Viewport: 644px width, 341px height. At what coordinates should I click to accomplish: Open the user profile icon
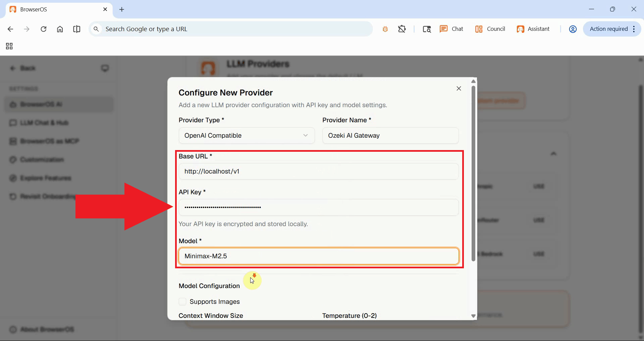click(573, 29)
